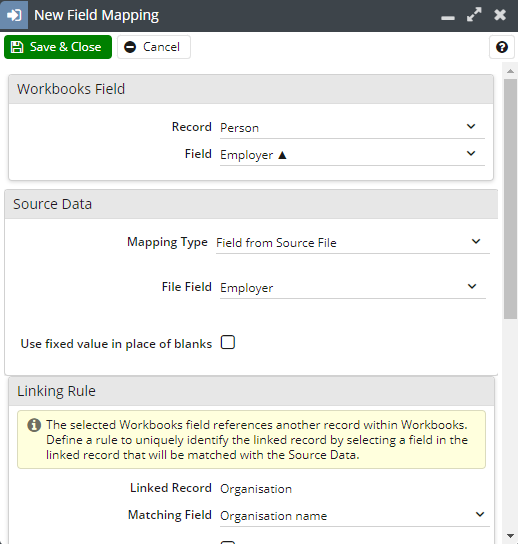Click the import arrow icon in title bar
Screen dimensions: 518x544
[14, 15]
